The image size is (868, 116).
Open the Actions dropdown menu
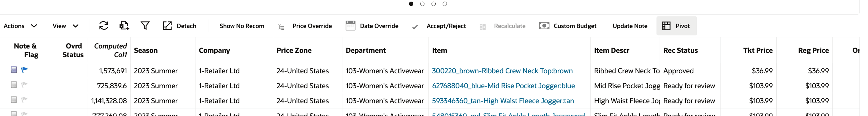(20, 26)
